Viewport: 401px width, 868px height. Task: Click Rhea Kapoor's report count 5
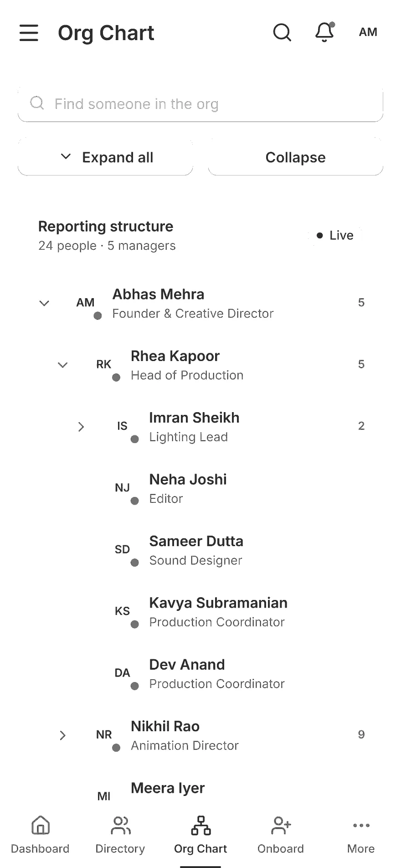[x=361, y=364]
